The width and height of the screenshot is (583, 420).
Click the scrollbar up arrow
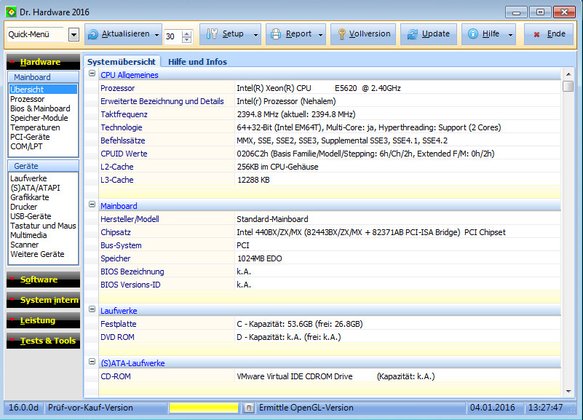568,74
